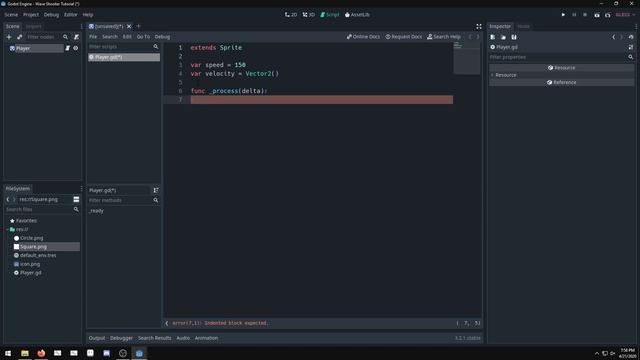Screen dimensions: 640x360
Task: Save the edited resource in Inspector
Action: coord(514,37)
